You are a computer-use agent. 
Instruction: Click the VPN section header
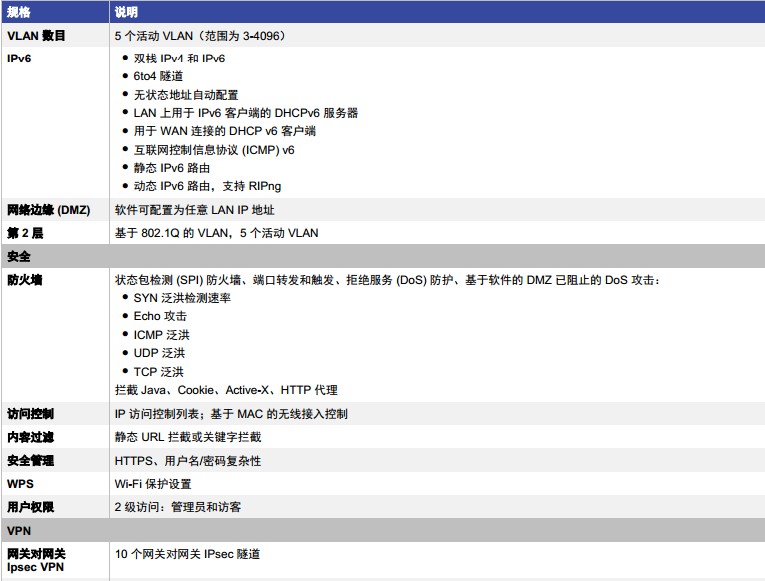point(20,530)
